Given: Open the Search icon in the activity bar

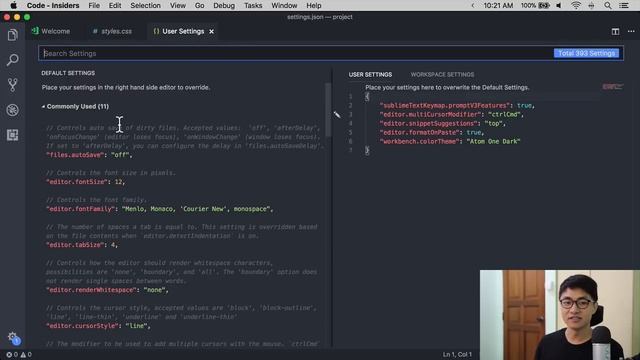Looking at the screenshot, I should [x=13, y=60].
